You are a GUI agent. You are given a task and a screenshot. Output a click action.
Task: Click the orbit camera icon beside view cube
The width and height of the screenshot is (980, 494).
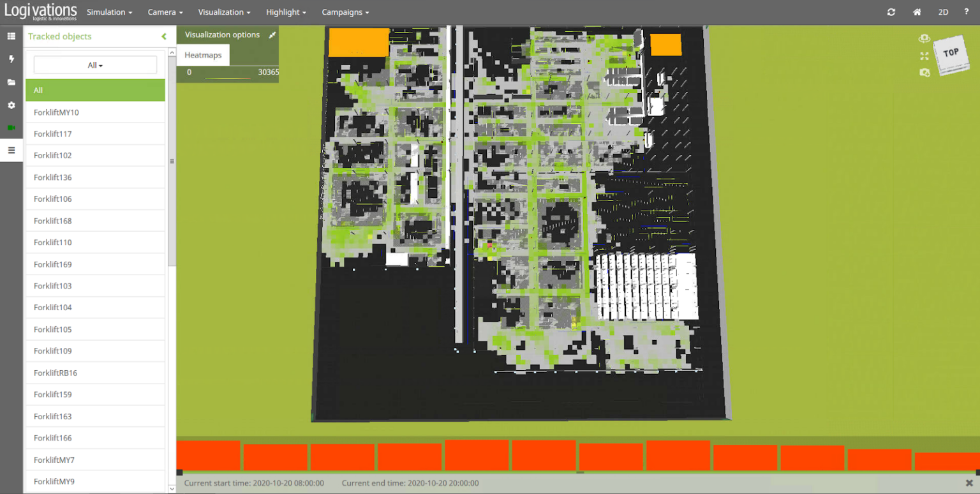pyautogui.click(x=924, y=40)
